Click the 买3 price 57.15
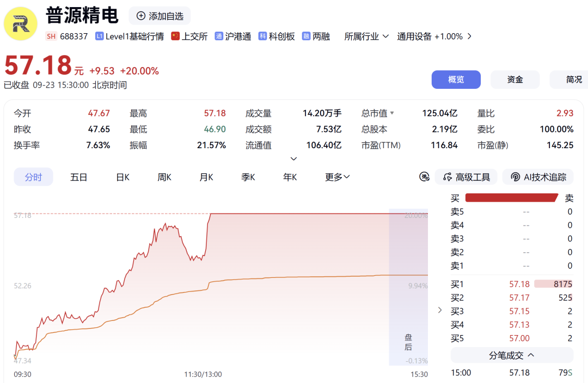The height and width of the screenshot is (383, 588). [519, 311]
